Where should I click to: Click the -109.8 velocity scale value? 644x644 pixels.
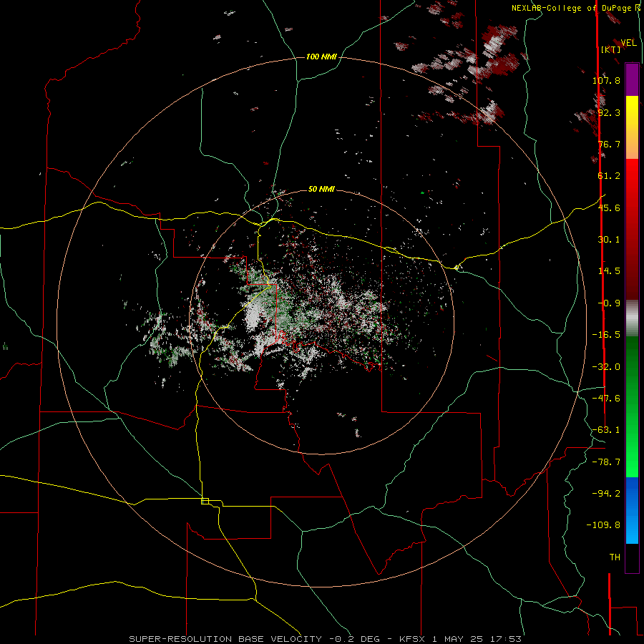click(603, 525)
